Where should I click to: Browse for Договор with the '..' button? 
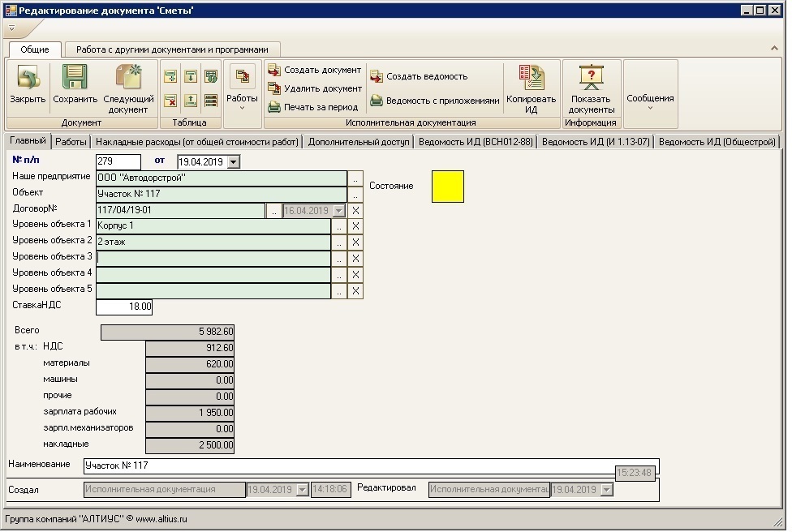tap(273, 211)
